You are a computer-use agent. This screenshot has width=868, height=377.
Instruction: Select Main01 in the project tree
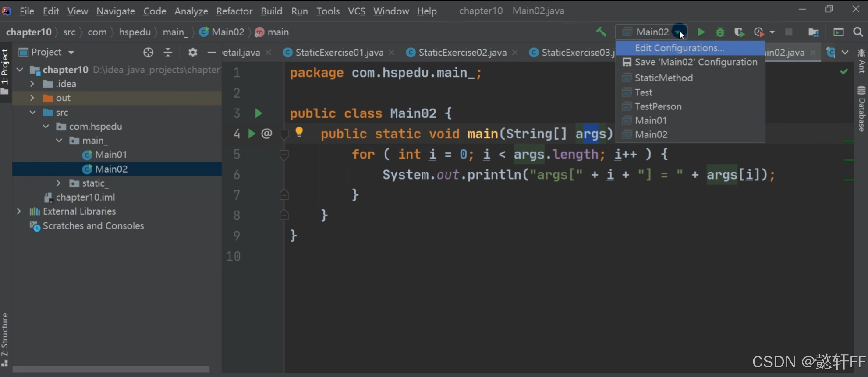pyautogui.click(x=111, y=155)
